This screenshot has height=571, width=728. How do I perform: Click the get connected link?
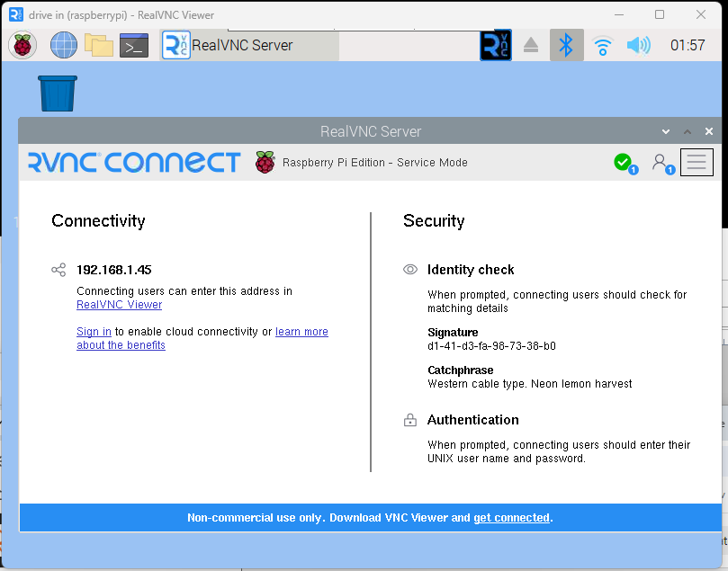click(x=511, y=518)
